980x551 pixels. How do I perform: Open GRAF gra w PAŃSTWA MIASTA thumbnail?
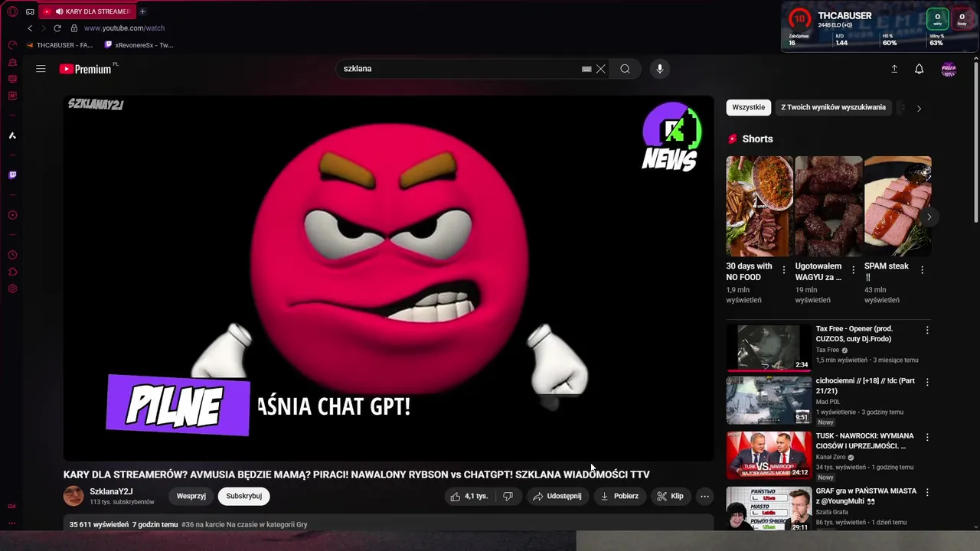(x=769, y=509)
